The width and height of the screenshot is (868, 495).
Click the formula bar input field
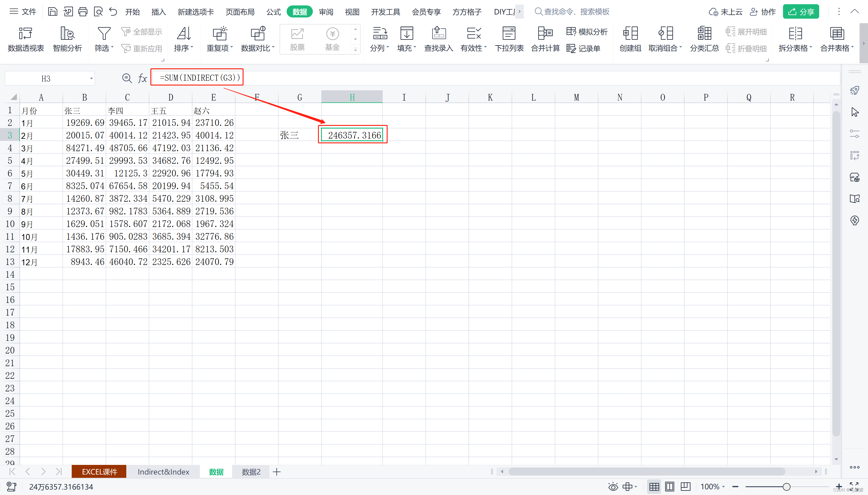496,78
